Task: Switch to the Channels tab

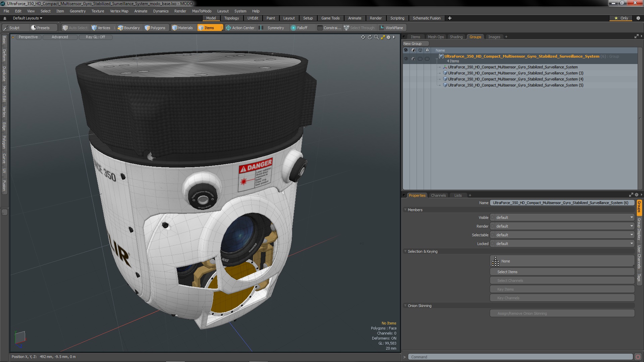Action: tap(438, 195)
